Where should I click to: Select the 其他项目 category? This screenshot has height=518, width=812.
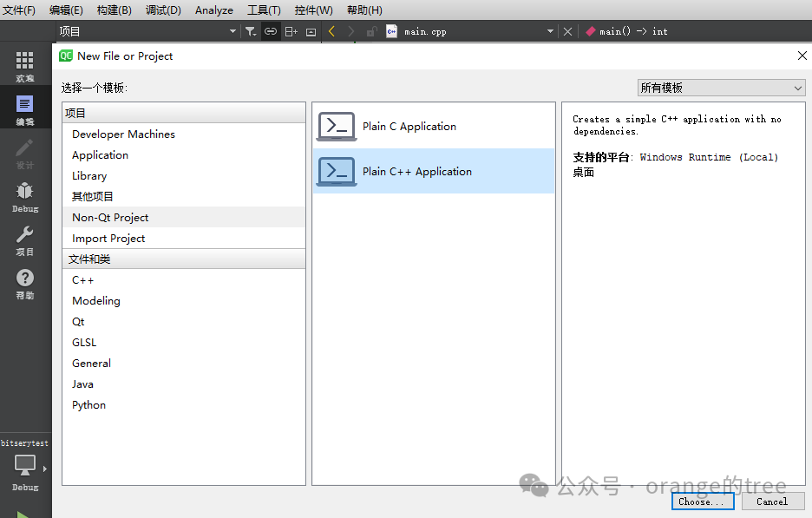click(184, 196)
